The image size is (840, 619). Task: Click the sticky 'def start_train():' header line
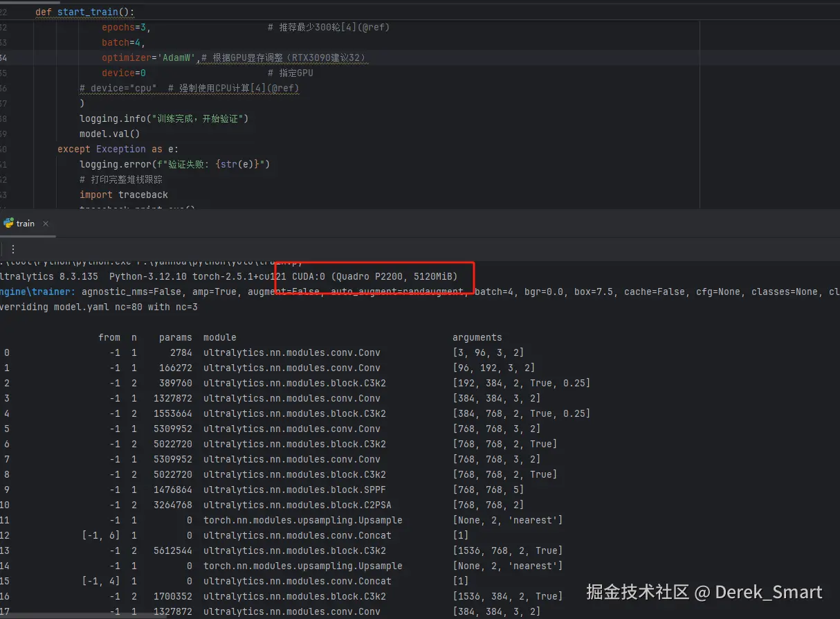point(85,12)
